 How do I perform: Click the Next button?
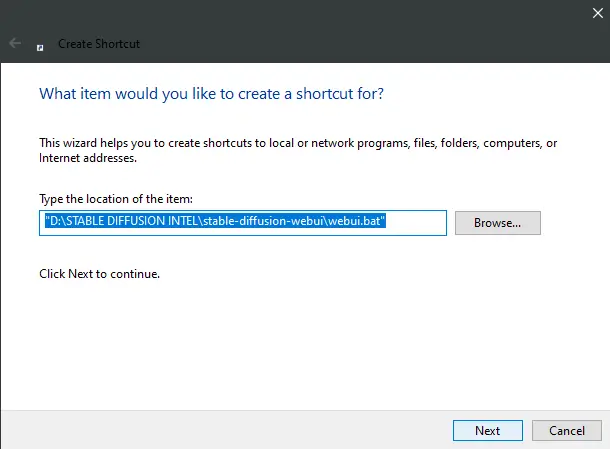click(487, 430)
